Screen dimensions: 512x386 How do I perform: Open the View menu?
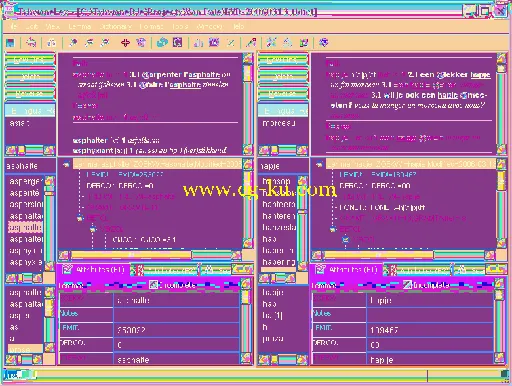click(53, 26)
